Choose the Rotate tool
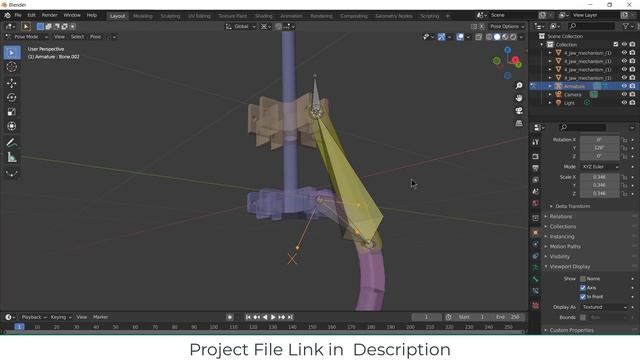The image size is (640, 360). [12, 98]
